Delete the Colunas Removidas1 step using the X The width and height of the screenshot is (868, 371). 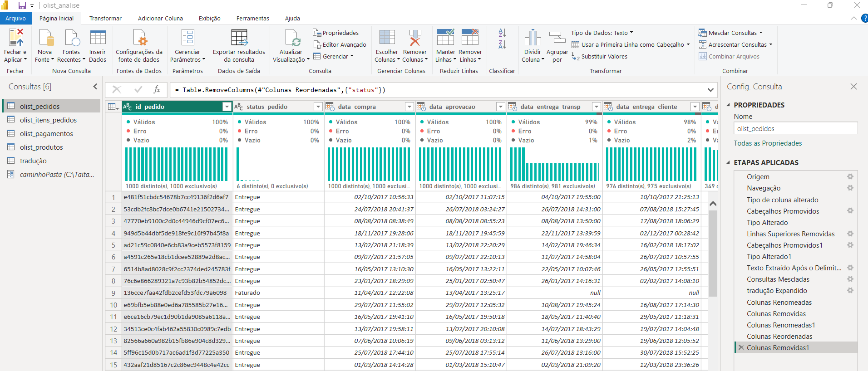741,347
